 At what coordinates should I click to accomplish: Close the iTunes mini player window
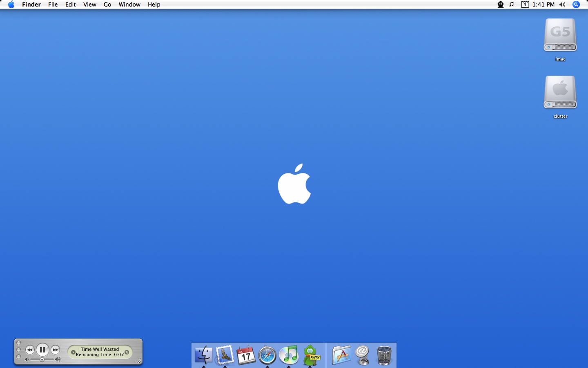(18, 343)
